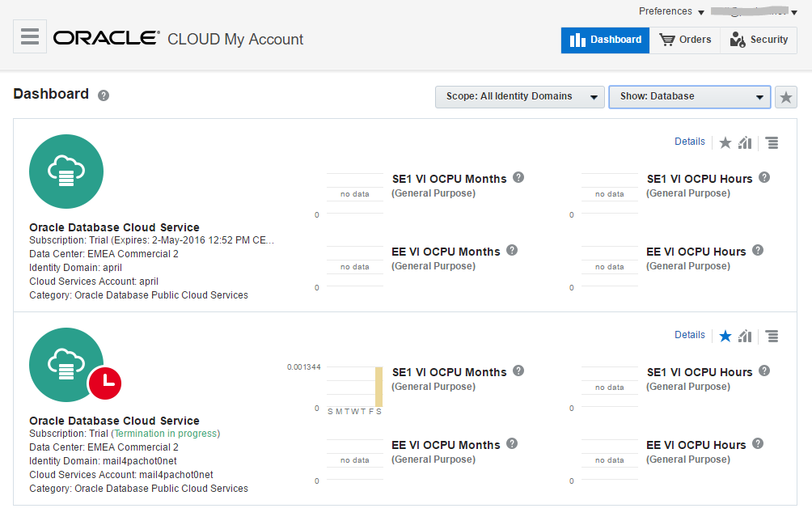This screenshot has height=521, width=812.
Task: Open help for EE VI OCPU Months in april service
Action: click(512, 250)
